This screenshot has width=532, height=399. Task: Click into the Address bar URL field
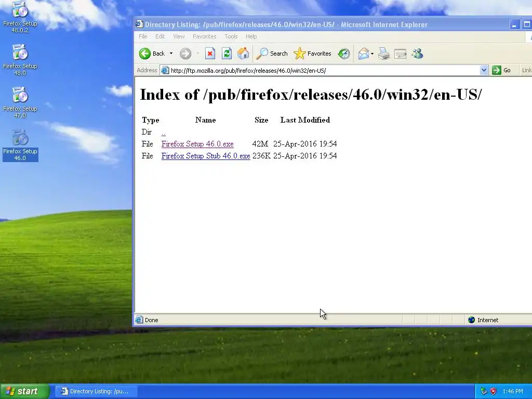click(324, 71)
